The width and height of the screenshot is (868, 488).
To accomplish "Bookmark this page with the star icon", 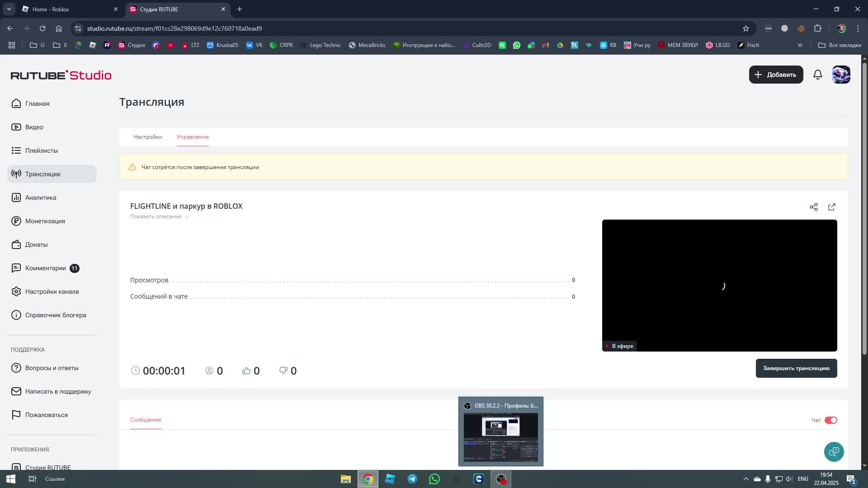I will (x=746, y=28).
